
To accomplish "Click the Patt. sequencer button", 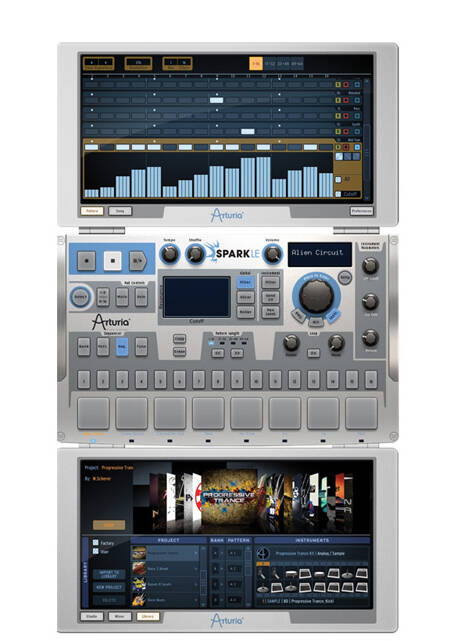I will [x=103, y=346].
